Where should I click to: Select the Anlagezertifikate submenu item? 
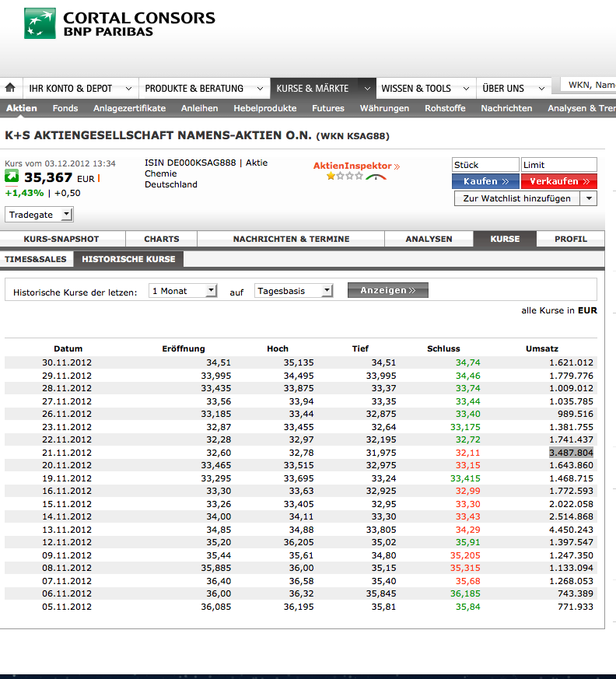129,108
